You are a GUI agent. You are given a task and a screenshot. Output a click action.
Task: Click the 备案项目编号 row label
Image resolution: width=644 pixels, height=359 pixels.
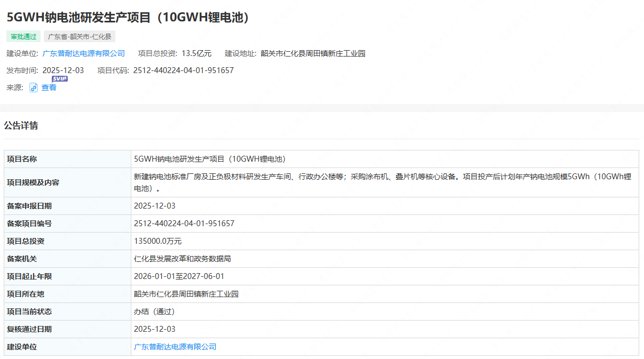(29, 224)
